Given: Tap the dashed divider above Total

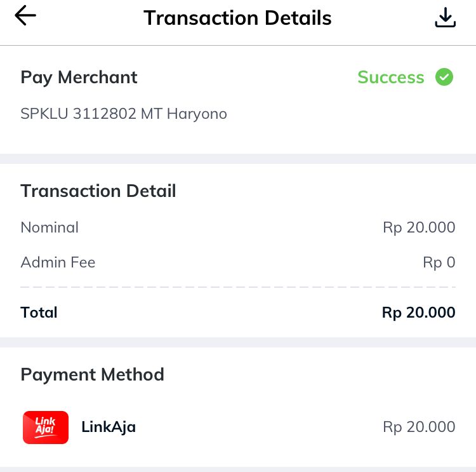Looking at the screenshot, I should 238,288.
